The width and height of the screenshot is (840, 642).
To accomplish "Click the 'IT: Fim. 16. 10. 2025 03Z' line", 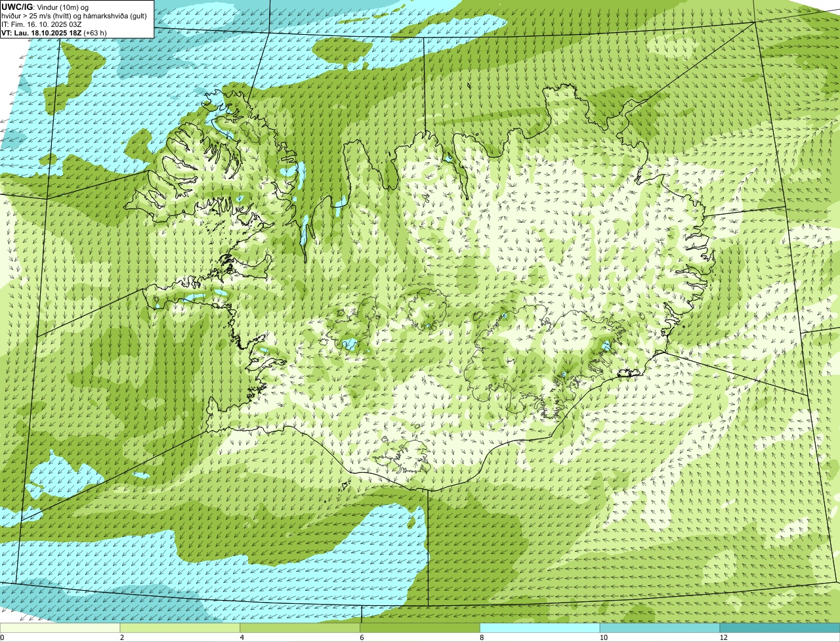I will (x=41, y=24).
